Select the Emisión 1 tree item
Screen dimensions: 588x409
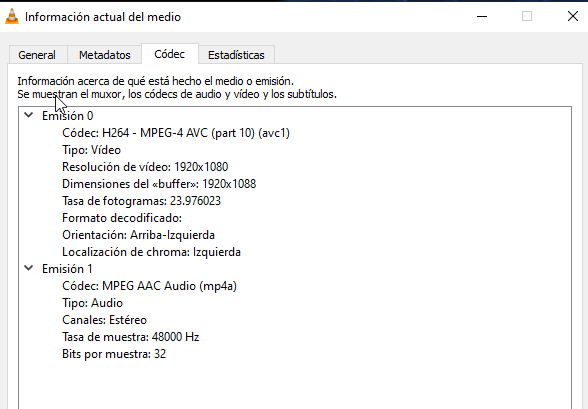(67, 269)
